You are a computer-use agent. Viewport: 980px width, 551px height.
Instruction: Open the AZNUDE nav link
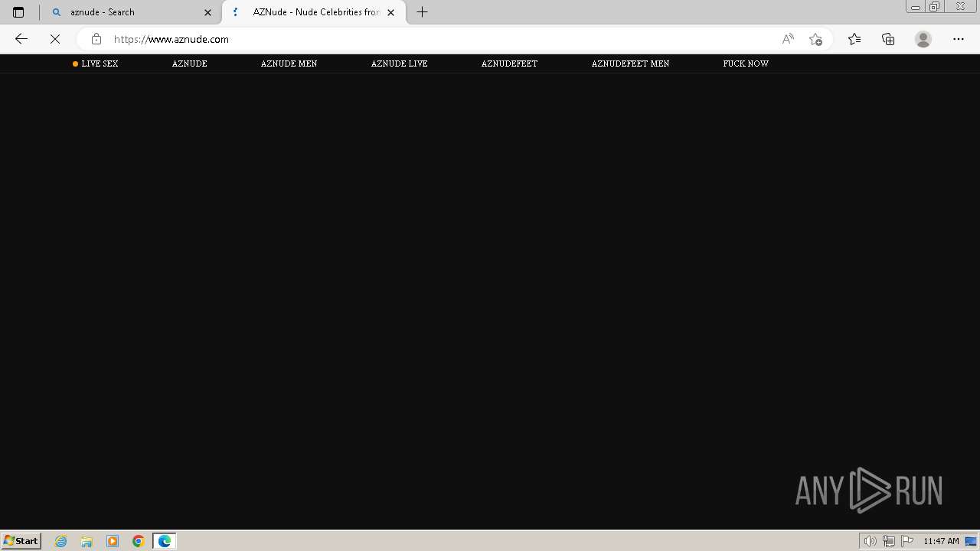click(x=190, y=64)
